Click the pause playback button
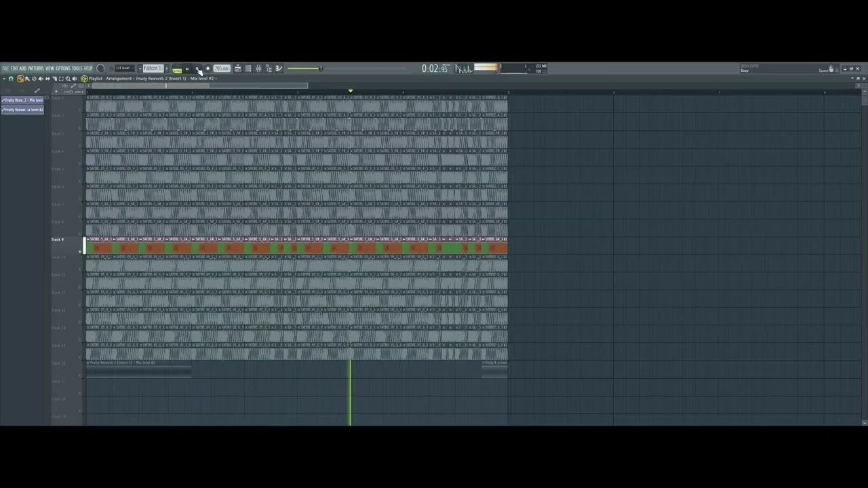868x488 pixels. 187,69
